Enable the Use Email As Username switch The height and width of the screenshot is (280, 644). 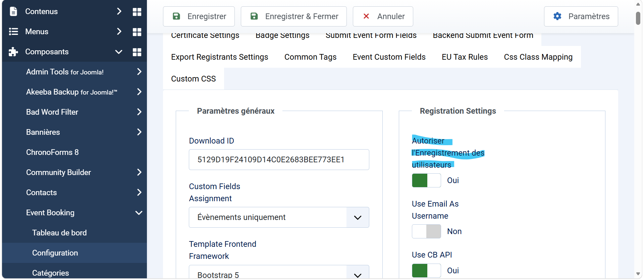click(x=426, y=231)
